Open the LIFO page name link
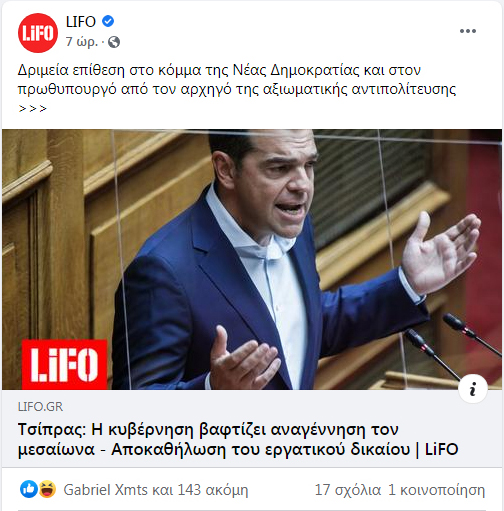Viewport: 504px width, 511px height. tap(81, 22)
